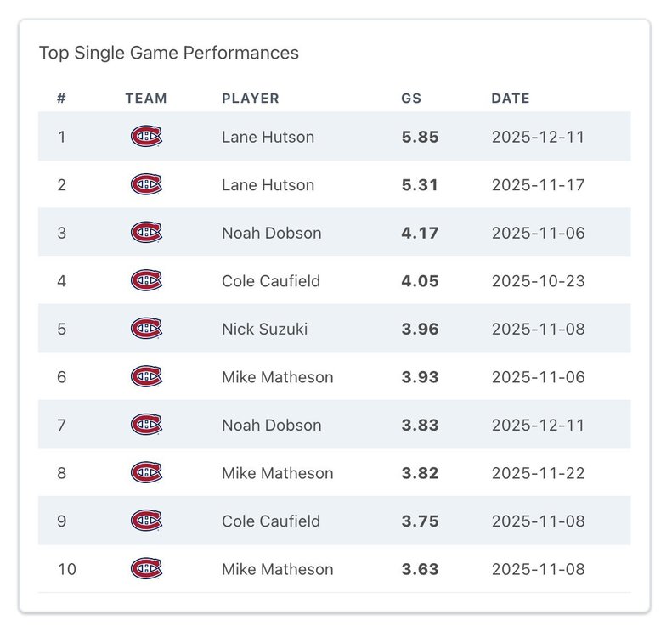Sort by the DATE column header

510,99
